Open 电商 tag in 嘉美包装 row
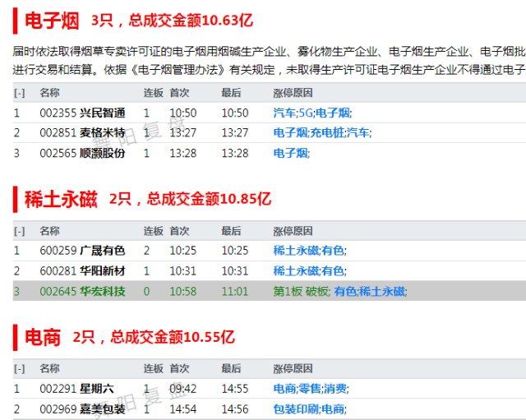 (332, 409)
